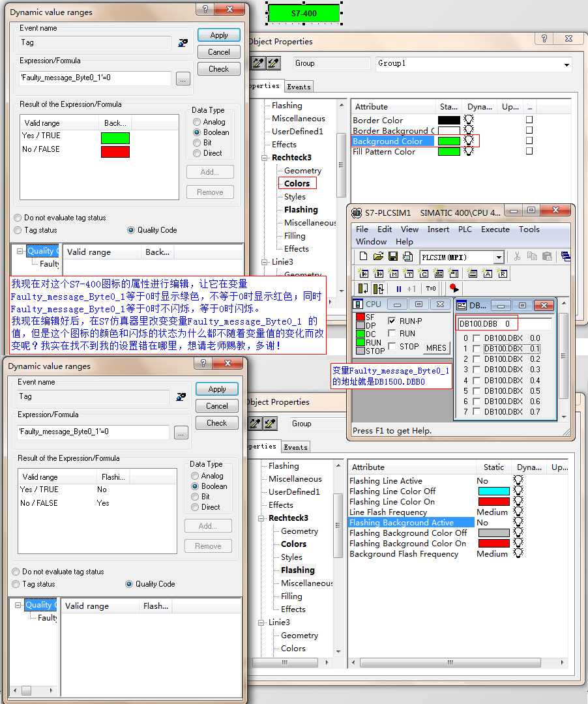Switch to Events tab in Colors properties window

click(299, 87)
